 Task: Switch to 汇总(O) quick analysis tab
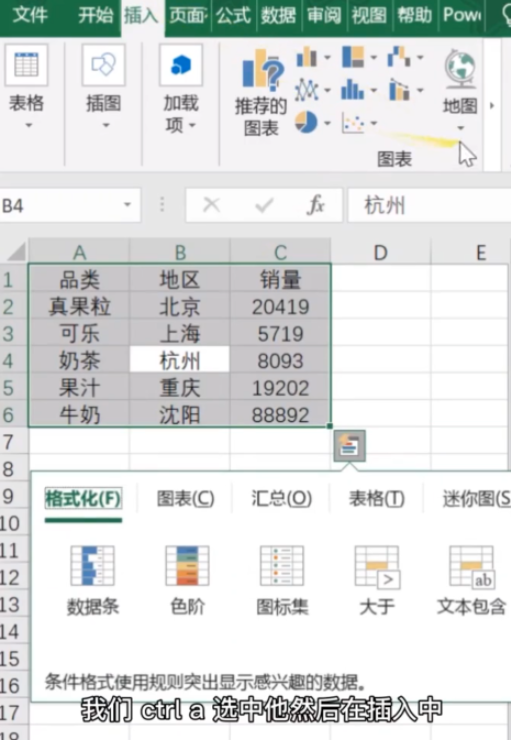pyautogui.click(x=281, y=498)
